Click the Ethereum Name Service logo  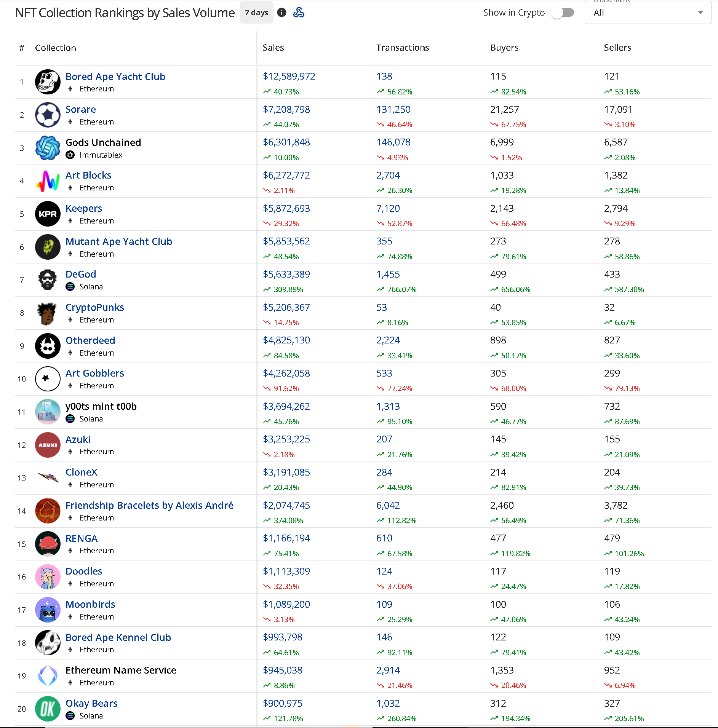[48, 676]
